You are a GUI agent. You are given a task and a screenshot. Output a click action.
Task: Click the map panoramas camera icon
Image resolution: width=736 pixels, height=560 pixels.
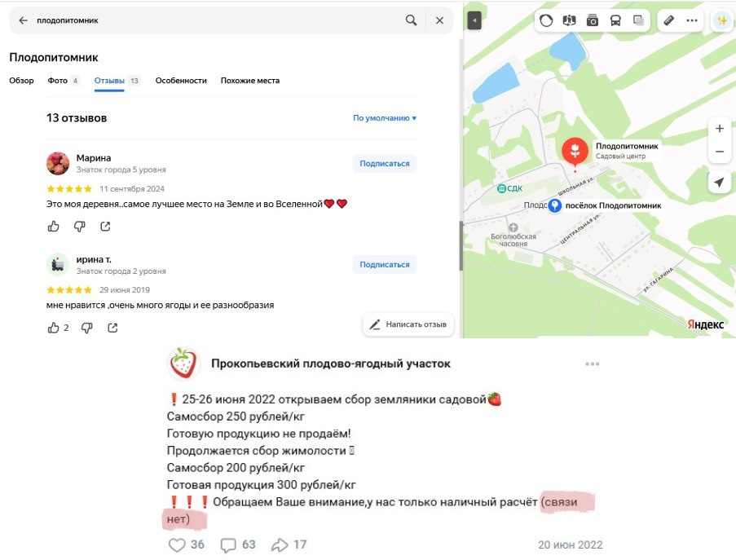593,20
